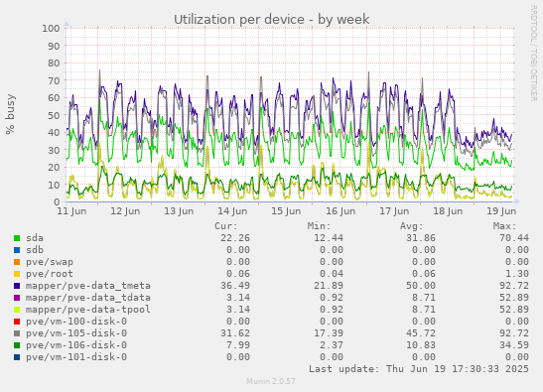Click the orange pve/swap legend swatch

point(17,262)
